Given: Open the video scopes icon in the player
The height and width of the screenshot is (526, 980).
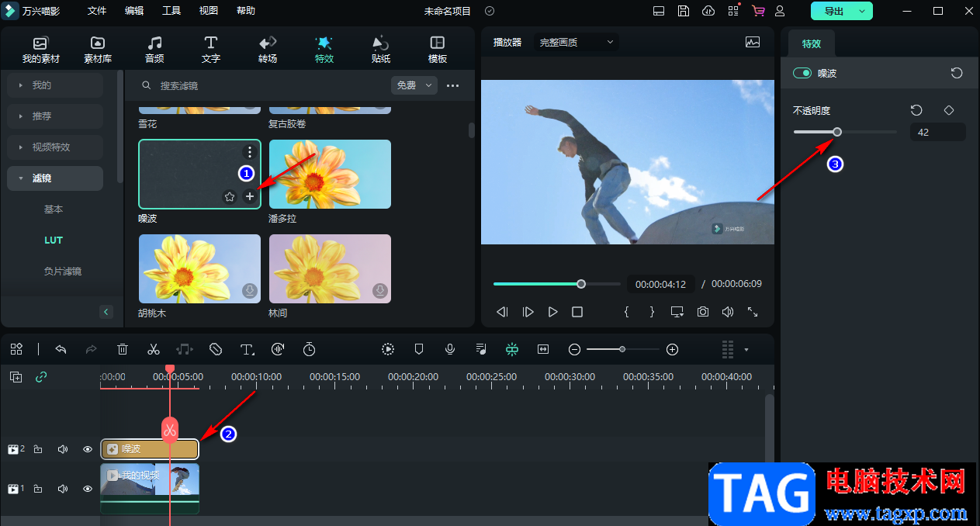Looking at the screenshot, I should (x=753, y=43).
